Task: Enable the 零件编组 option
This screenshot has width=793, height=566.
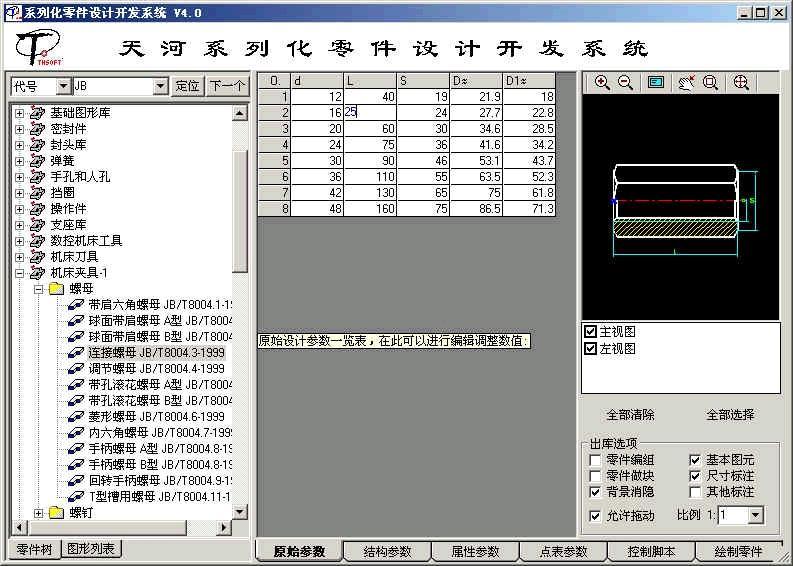Action: point(595,460)
